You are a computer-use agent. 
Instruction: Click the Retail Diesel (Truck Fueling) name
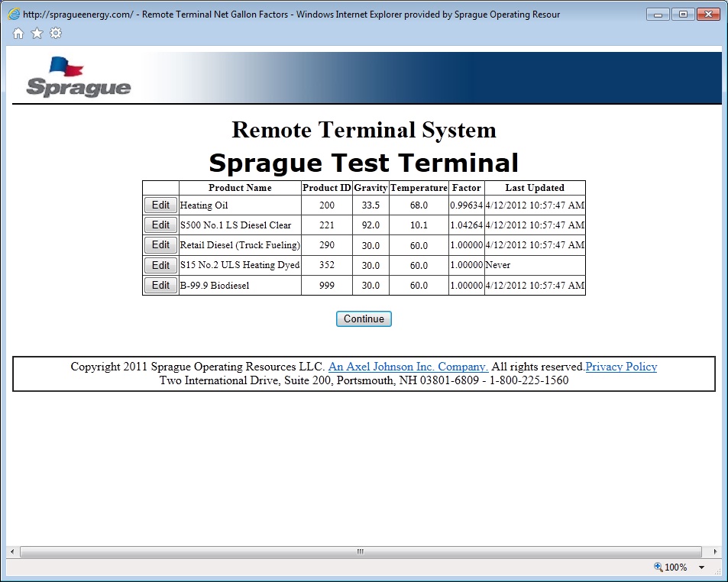[x=240, y=245]
